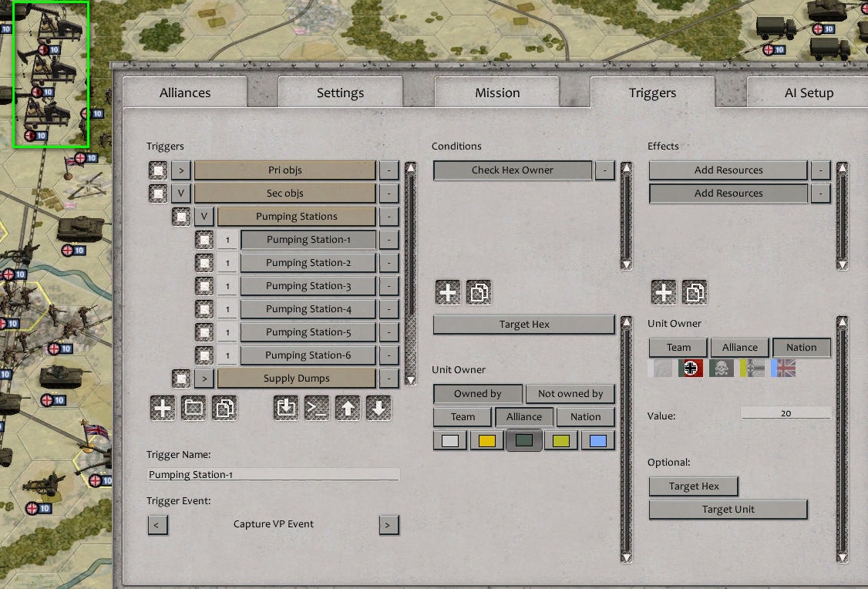Click the count box of Pumping Station-2

coord(227,263)
